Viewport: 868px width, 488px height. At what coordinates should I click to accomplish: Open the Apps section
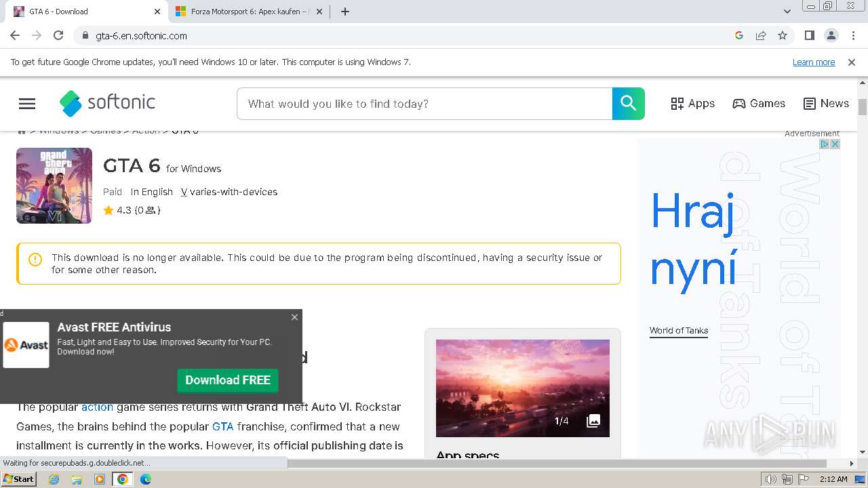692,104
